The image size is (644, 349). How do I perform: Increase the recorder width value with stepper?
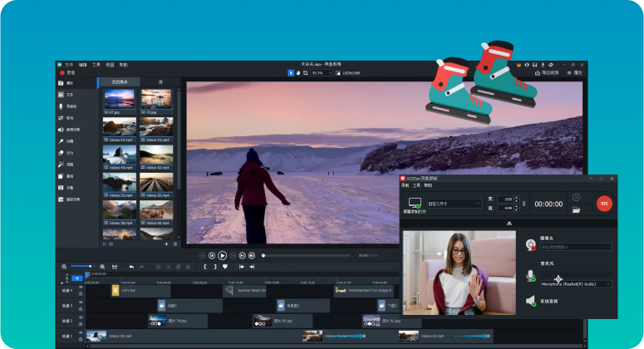click(517, 198)
